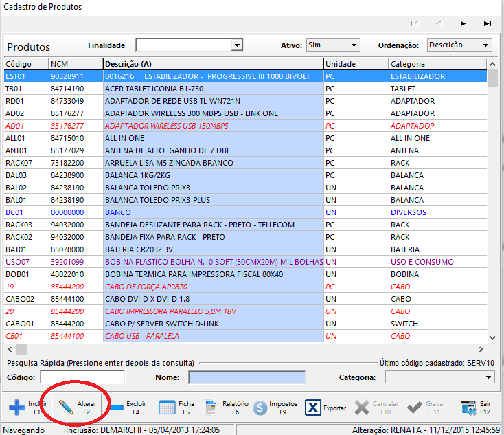The image size is (504, 435).
Task: Click category cell USO E CONSUMO
Action: pos(438,262)
